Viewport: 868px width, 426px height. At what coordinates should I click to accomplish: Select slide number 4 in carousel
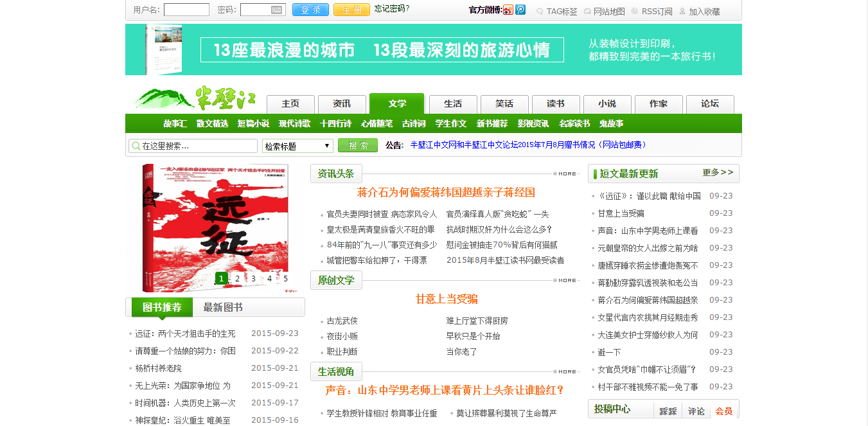pyautogui.click(x=269, y=278)
